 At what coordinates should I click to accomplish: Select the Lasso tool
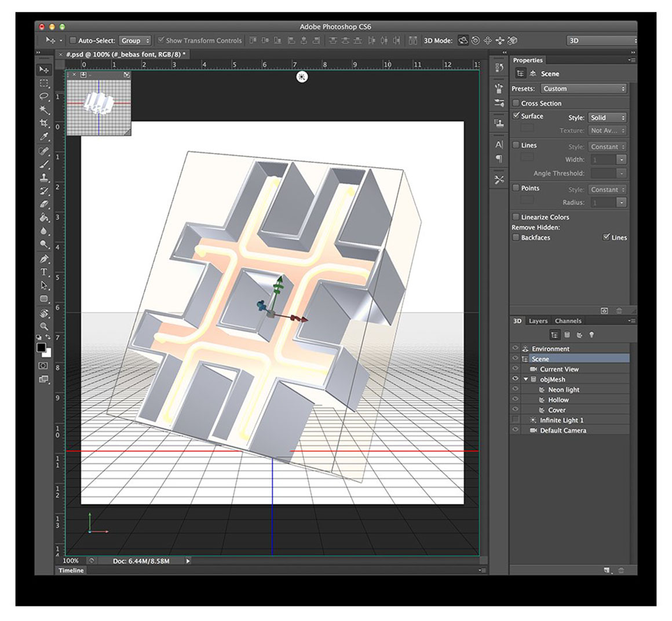click(x=44, y=96)
